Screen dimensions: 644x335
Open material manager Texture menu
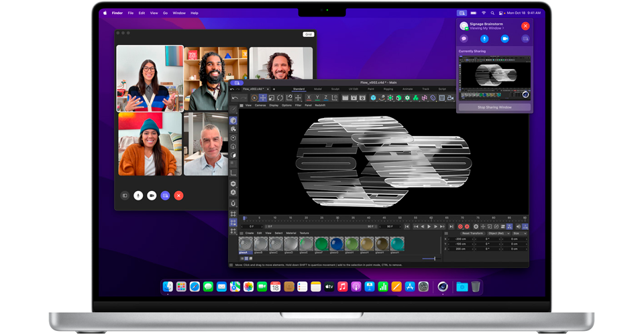click(305, 233)
